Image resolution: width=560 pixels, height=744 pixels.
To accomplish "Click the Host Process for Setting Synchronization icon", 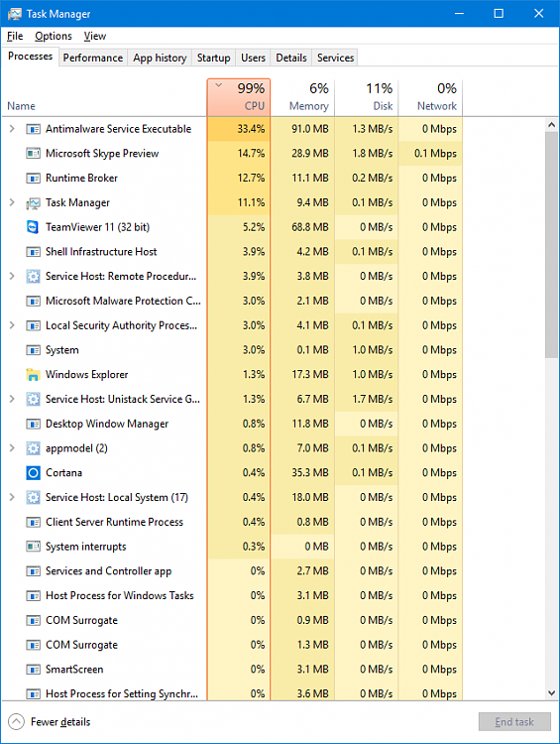I will click(33, 694).
